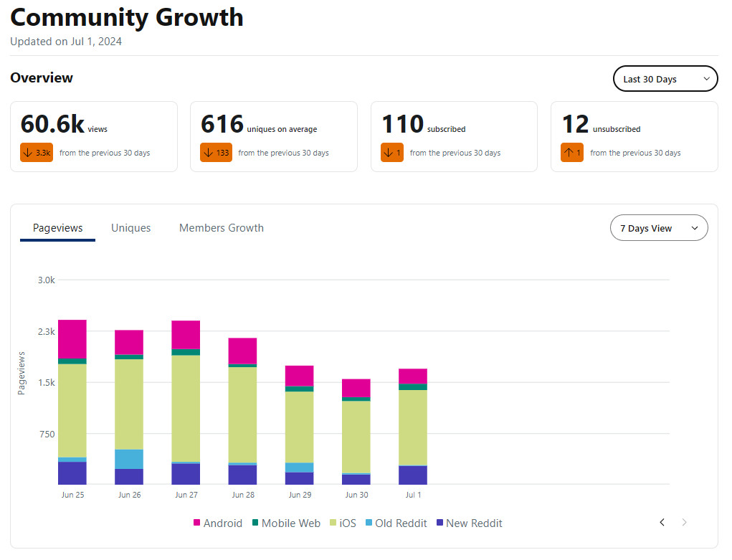
Task: Click the 60.6k views overview card
Action: point(93,136)
